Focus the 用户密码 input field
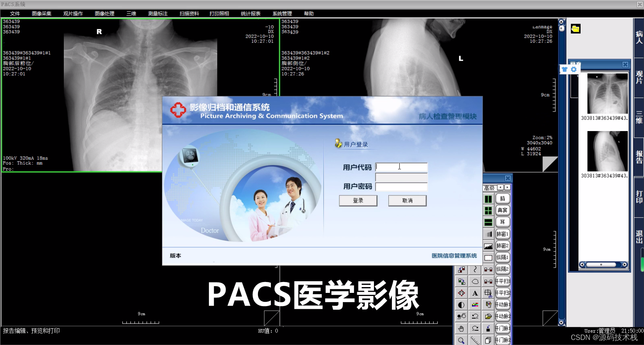Screen dimensions: 644x345 coord(401,187)
